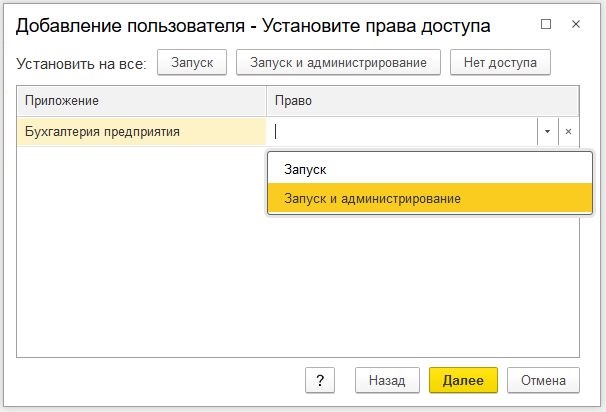
Task: Click the 'Установить на все:' label
Action: pyautogui.click(x=82, y=63)
